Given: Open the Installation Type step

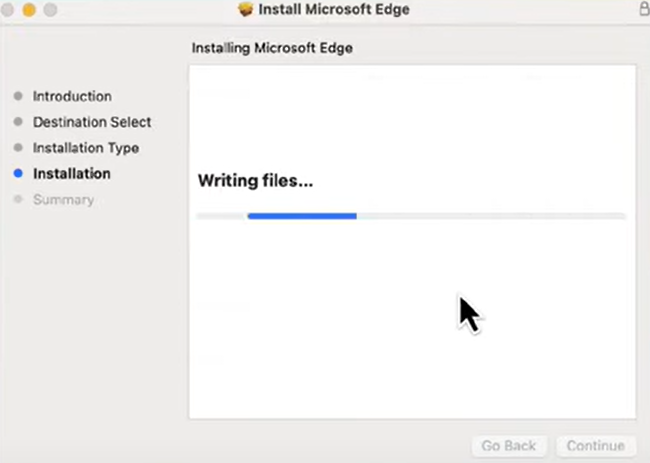Looking at the screenshot, I should click(x=86, y=148).
